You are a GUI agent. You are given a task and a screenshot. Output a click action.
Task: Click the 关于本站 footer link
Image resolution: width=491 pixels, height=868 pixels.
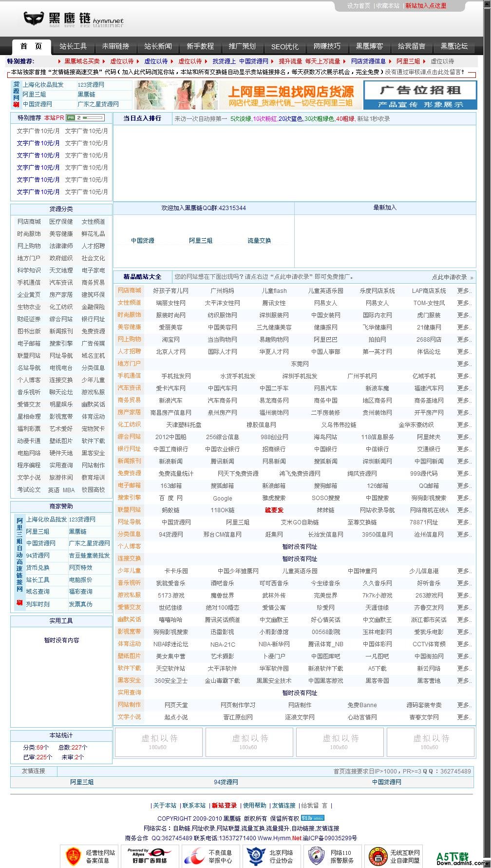click(x=165, y=806)
